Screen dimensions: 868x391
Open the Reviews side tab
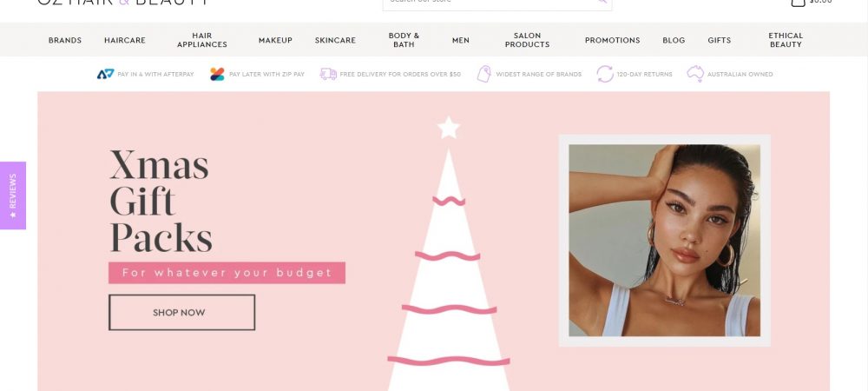[13, 195]
